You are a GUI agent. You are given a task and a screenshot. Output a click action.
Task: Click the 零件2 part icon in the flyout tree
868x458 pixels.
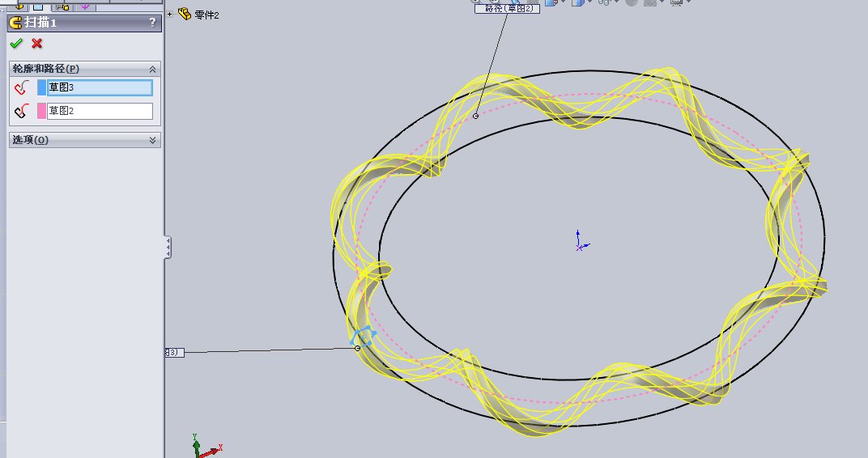(x=185, y=14)
